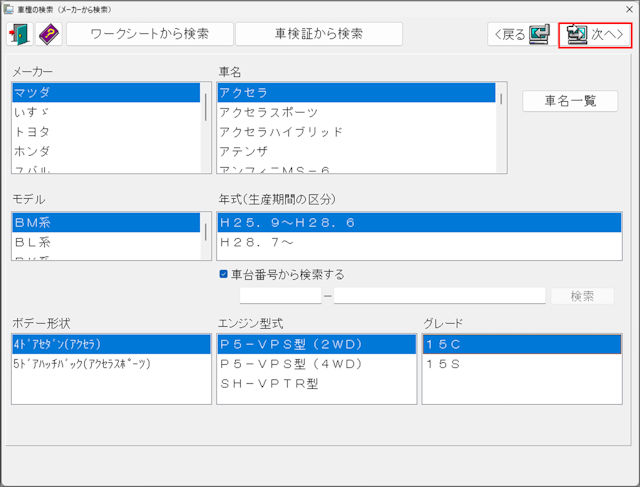Select grade 15C
The height and width of the screenshot is (487, 640).
point(522,344)
